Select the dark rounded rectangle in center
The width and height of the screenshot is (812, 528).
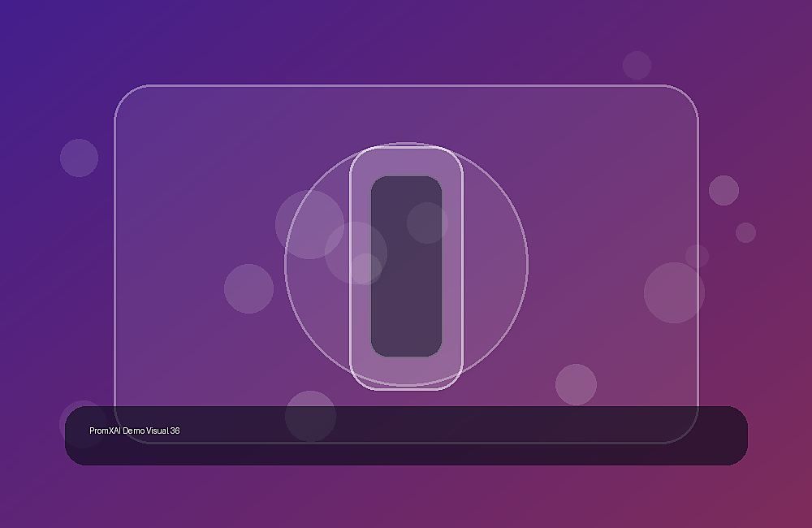407,266
